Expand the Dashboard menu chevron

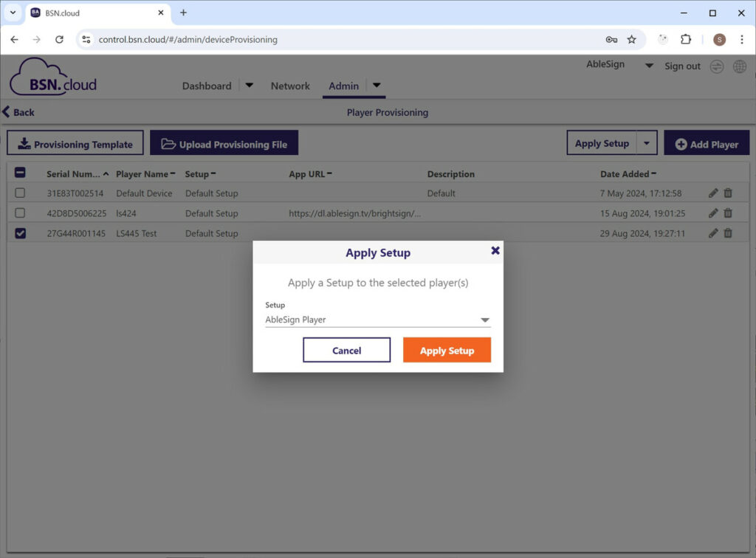[x=249, y=85]
